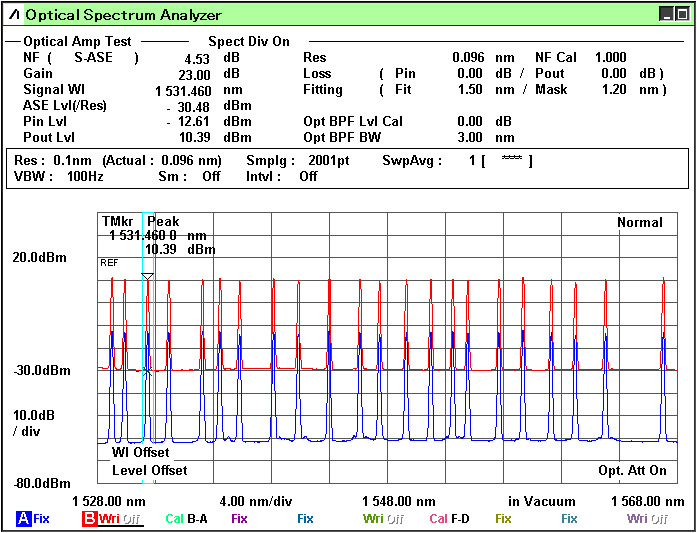Click the in Vacuum label
Image resolution: width=697 pixels, height=533 pixels.
[x=542, y=502]
